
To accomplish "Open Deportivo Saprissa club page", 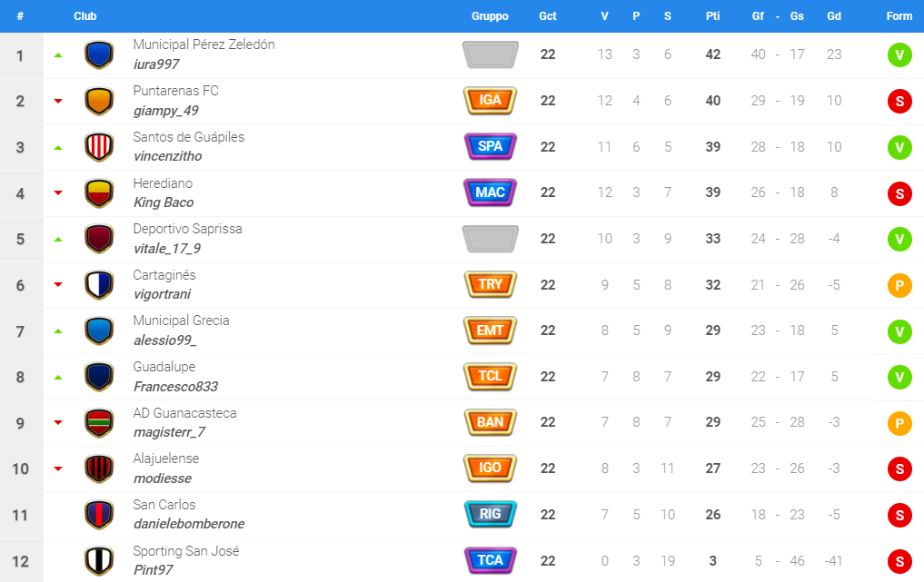I will (187, 229).
